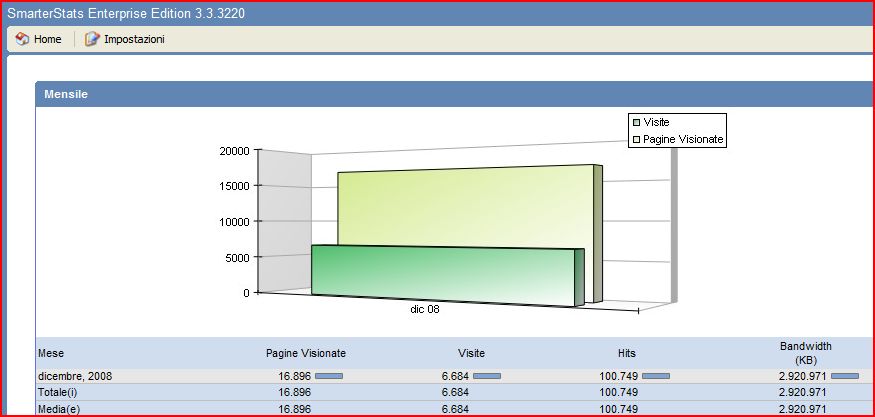875x417 pixels.
Task: Click the Pagine Visionate legend label
Action: [x=683, y=140]
